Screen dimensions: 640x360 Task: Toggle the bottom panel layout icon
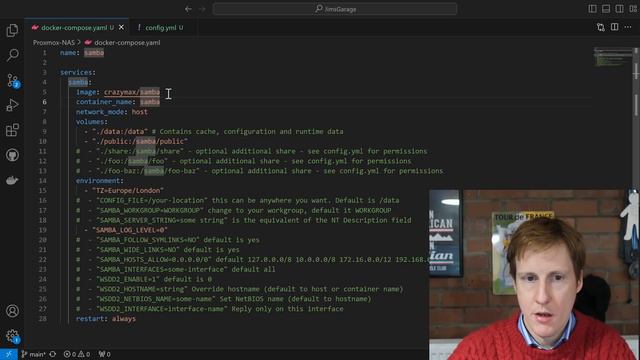[606, 9]
